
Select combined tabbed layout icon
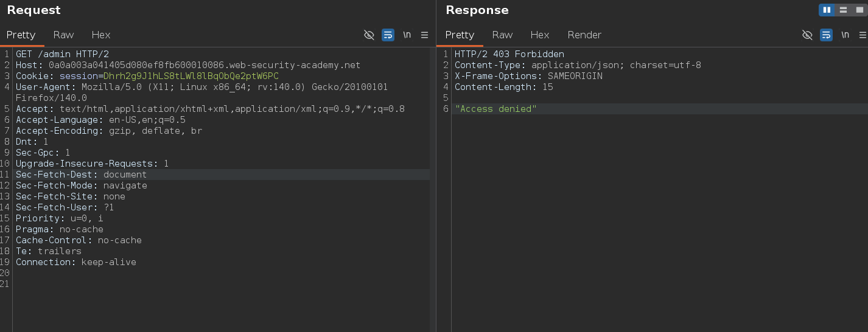tap(859, 10)
